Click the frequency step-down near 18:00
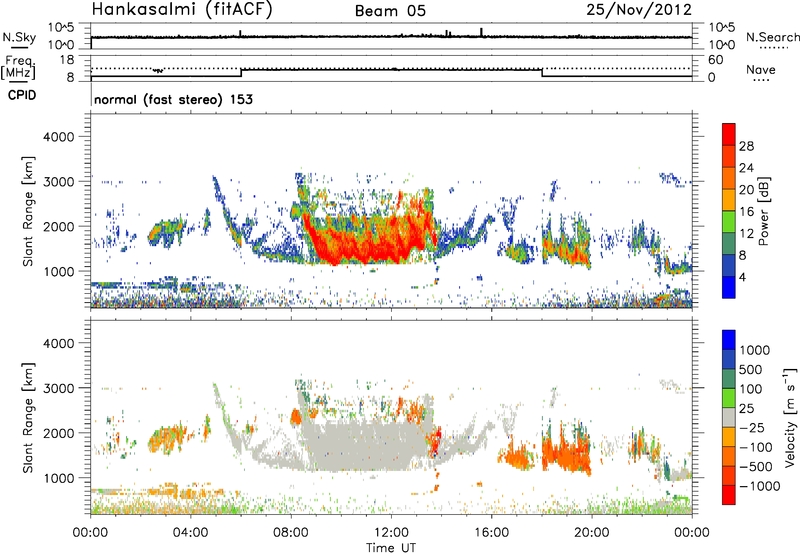 pyautogui.click(x=542, y=72)
